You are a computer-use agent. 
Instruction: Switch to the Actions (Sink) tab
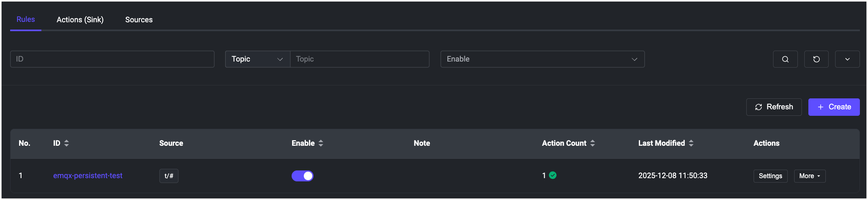(80, 19)
